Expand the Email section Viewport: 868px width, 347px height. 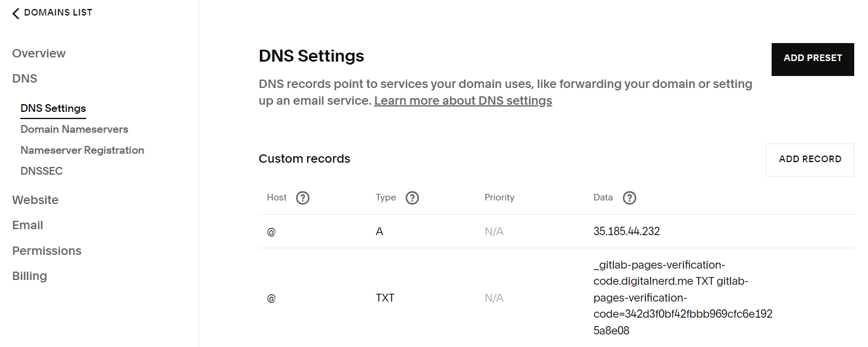[x=28, y=225]
